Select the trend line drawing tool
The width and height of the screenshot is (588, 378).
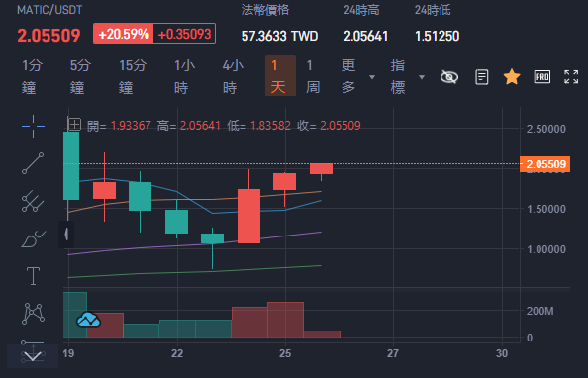pos(33,163)
